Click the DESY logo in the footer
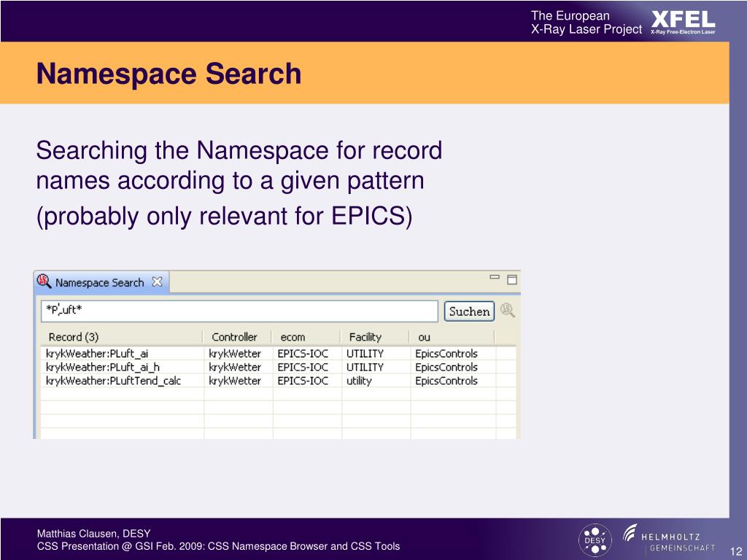This screenshot has width=747, height=560. 595,540
